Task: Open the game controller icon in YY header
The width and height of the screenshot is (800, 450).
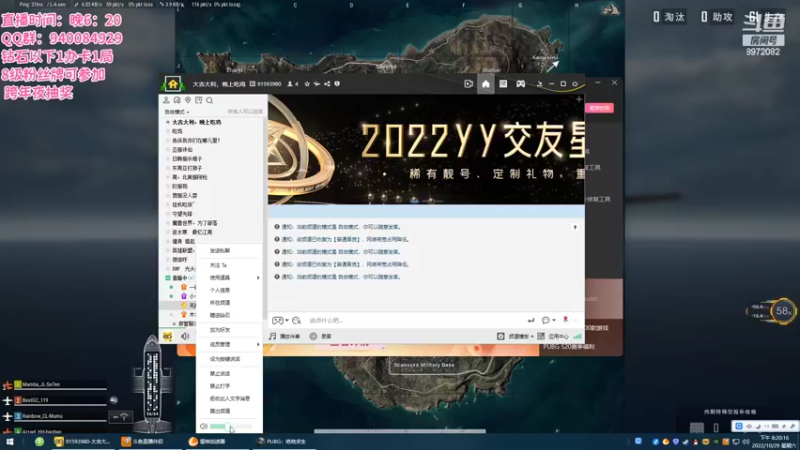Action: pos(520,84)
